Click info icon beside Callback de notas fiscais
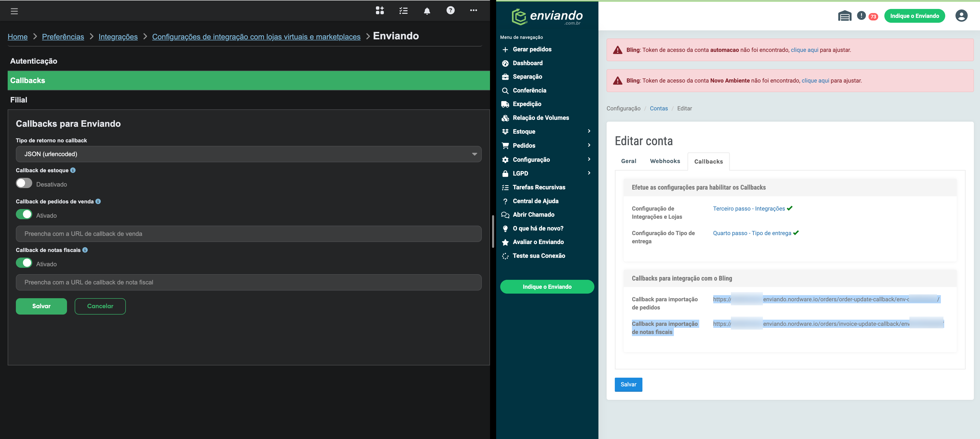The width and height of the screenshot is (980, 439). point(85,250)
